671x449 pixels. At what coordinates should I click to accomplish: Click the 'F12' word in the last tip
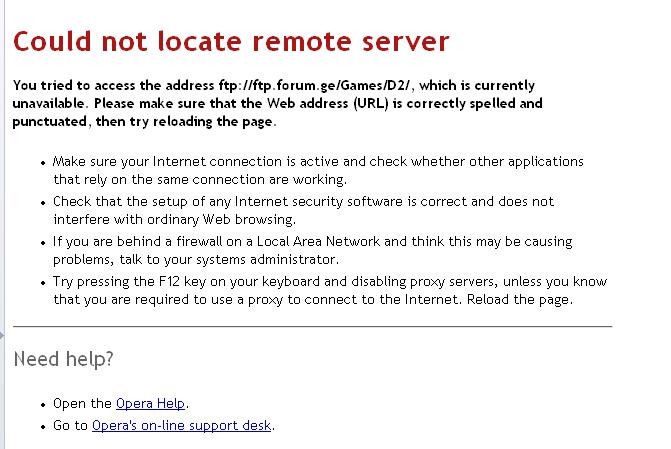169,282
